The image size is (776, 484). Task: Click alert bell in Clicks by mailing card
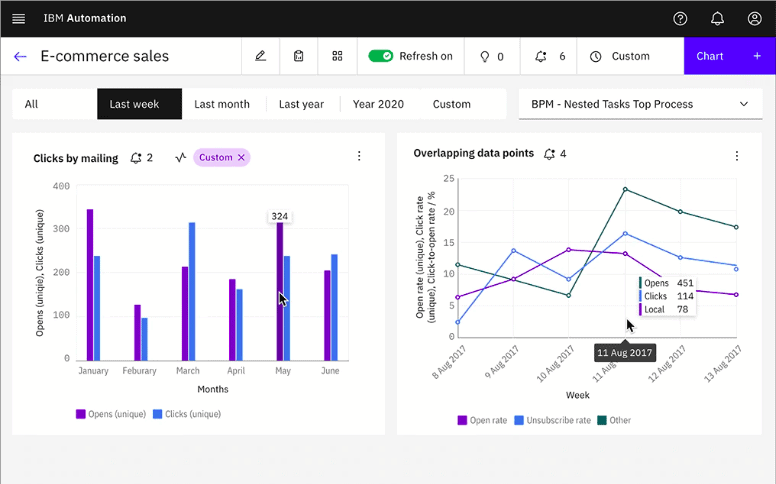pos(136,158)
